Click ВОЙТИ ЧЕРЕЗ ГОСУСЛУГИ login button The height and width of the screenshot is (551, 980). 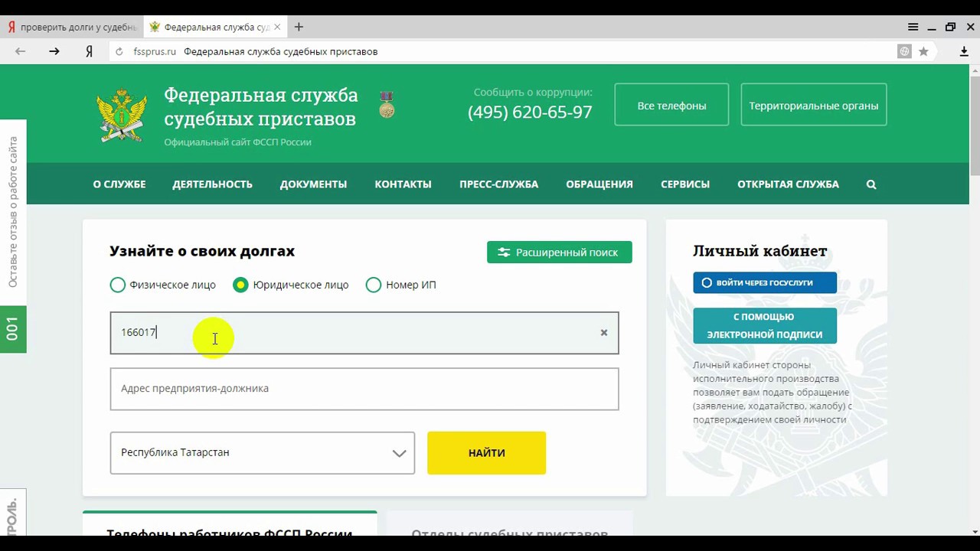765,282
